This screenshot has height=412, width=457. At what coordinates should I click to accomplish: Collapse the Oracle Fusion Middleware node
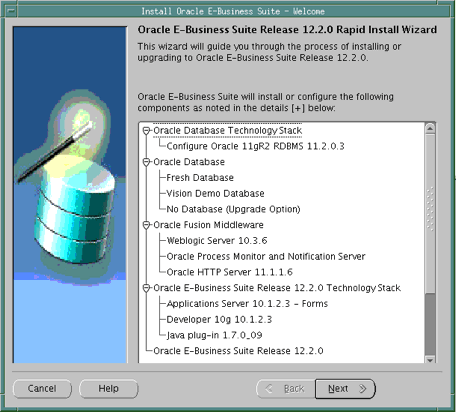pyautogui.click(x=146, y=225)
